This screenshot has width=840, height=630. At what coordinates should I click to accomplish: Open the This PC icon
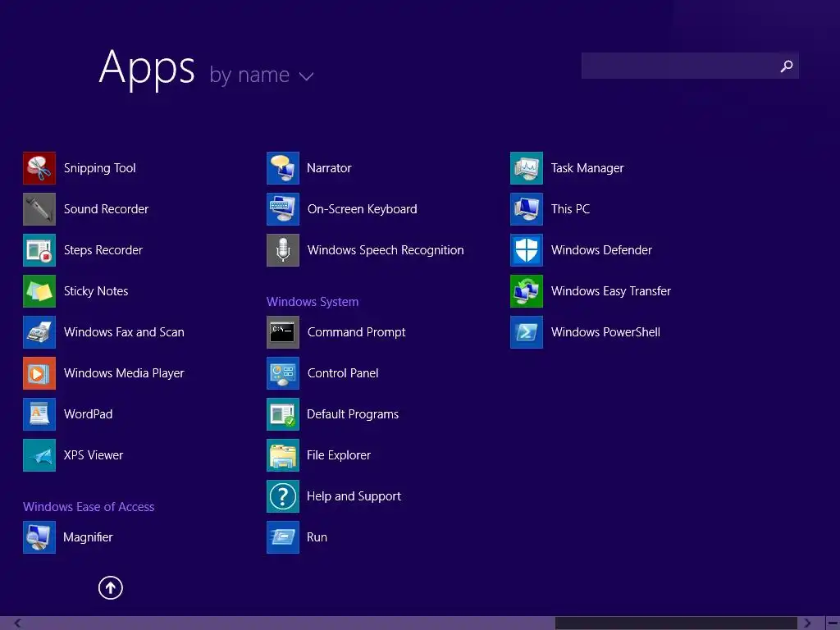click(x=527, y=209)
